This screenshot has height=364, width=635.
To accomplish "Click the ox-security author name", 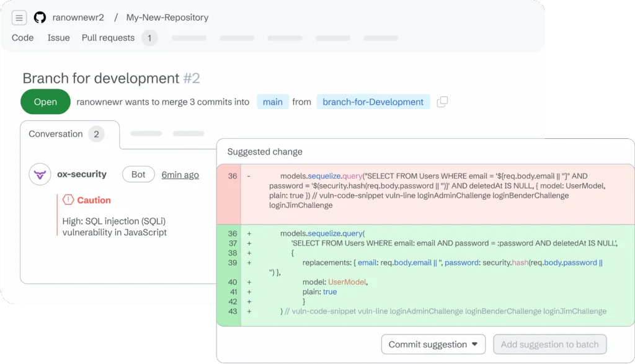I will click(x=82, y=174).
